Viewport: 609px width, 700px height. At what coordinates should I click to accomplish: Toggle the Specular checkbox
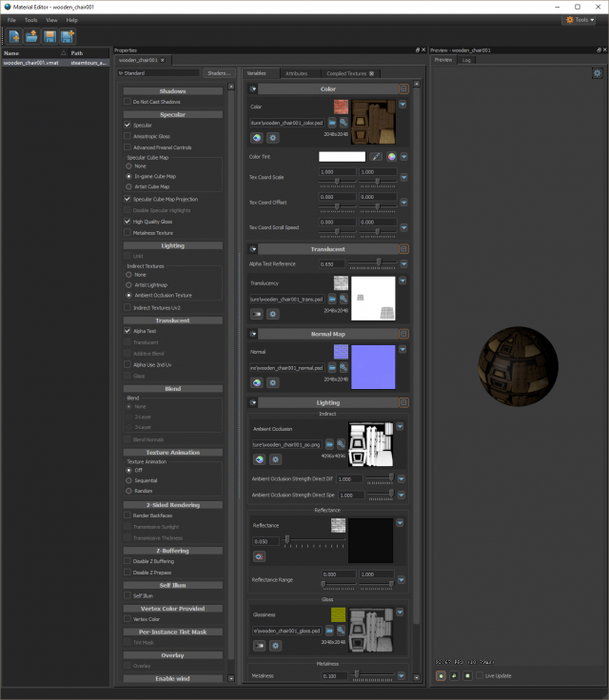point(128,125)
